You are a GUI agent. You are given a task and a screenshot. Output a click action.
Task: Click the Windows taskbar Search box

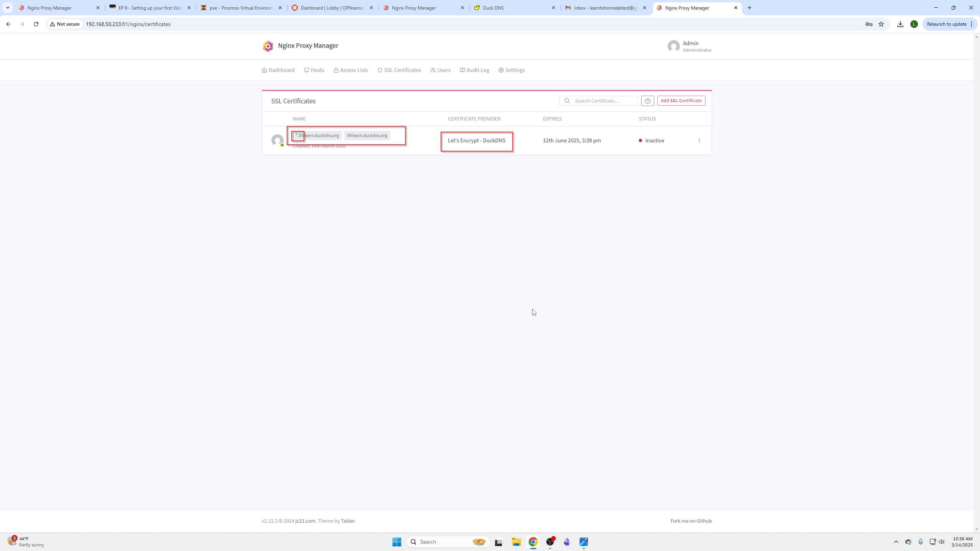click(x=448, y=542)
